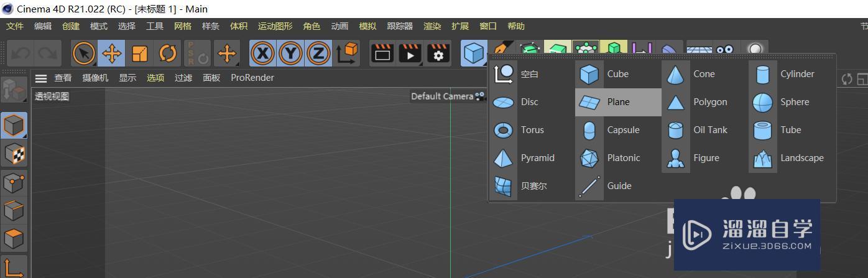Open the 选择 menu
Image resolution: width=868 pixels, height=278 pixels.
pos(127,26)
